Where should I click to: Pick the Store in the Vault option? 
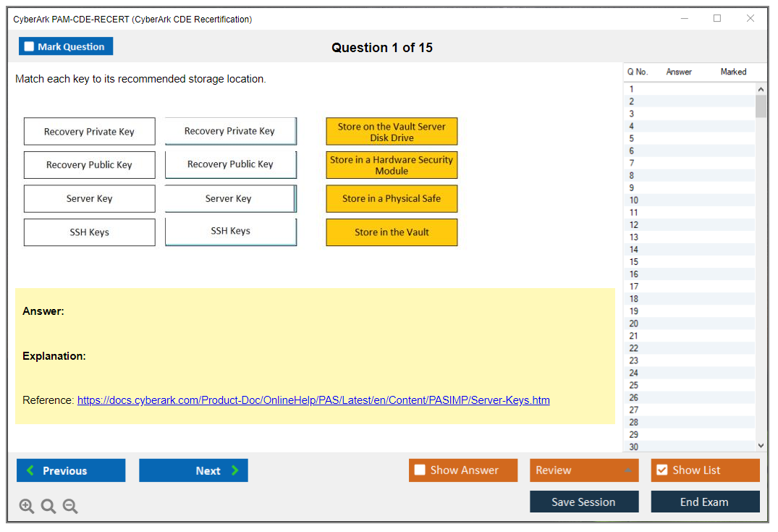tap(392, 232)
